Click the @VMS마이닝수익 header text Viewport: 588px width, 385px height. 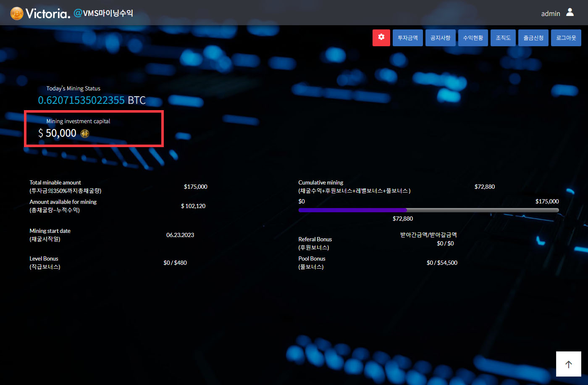tap(103, 13)
